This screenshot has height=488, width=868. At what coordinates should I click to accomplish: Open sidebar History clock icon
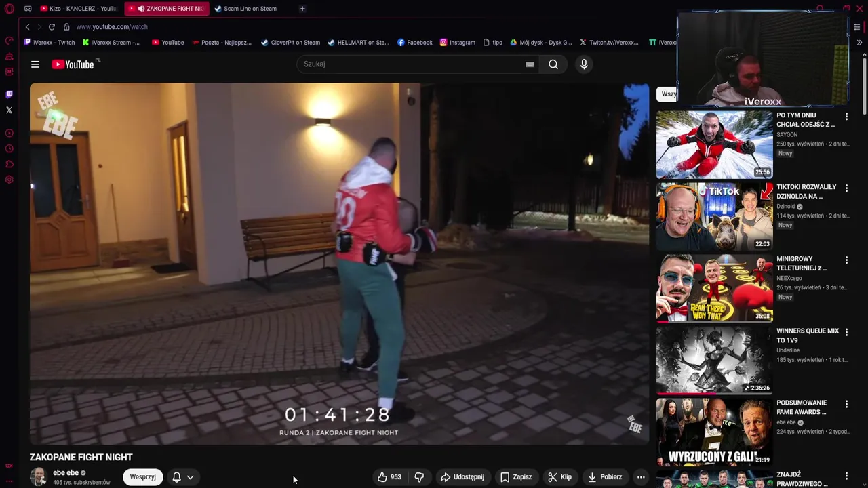(9, 148)
